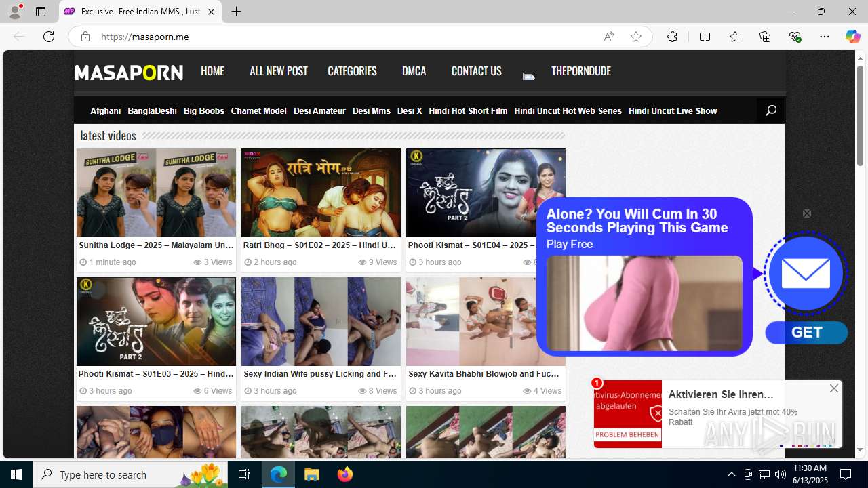Open the tab actions menu icon
Image resolution: width=868 pixels, height=488 pixels.
41,12
